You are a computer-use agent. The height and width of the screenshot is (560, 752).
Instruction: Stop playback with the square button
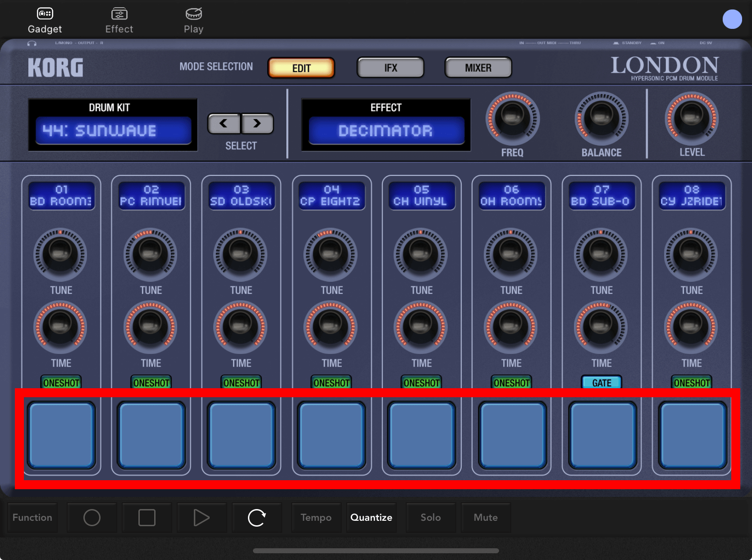147,518
